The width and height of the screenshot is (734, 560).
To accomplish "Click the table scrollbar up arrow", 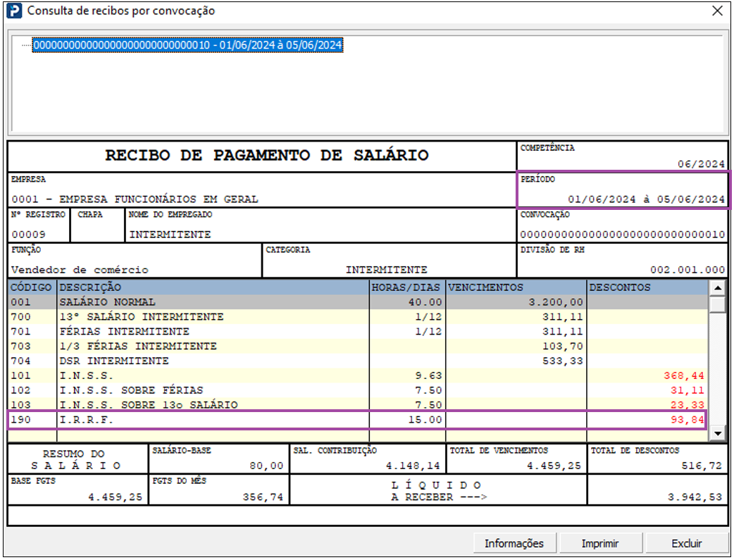I will tap(718, 287).
